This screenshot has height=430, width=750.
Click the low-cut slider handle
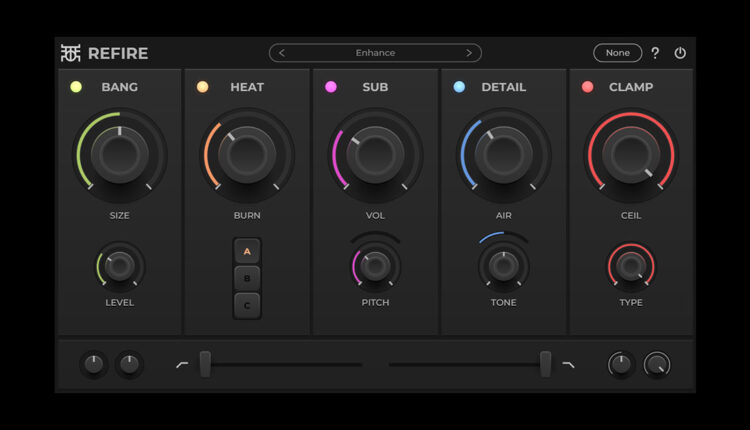[x=205, y=364]
